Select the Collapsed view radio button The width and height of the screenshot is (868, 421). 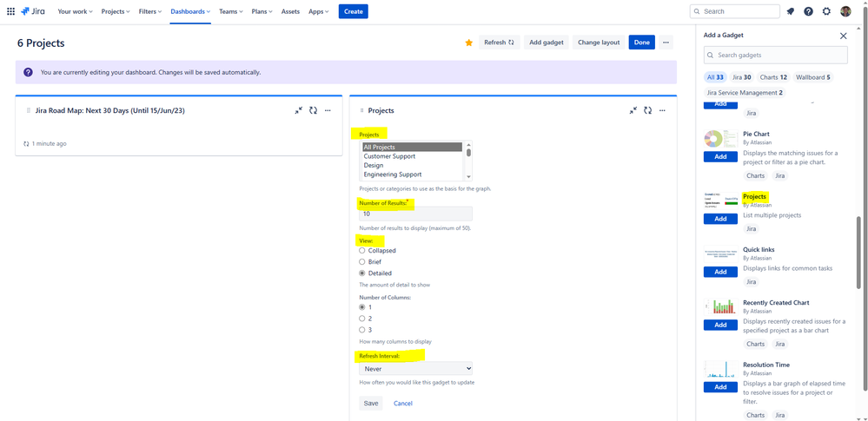[x=362, y=251]
